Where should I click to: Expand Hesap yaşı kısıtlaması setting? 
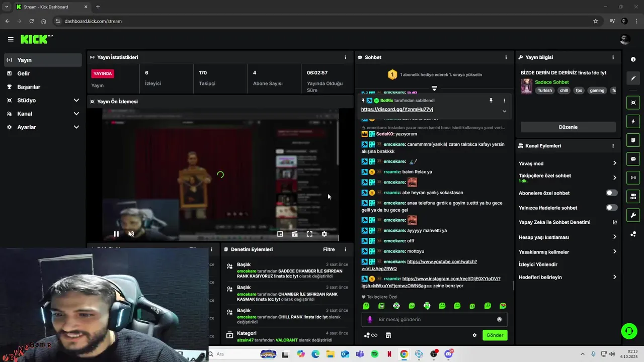click(x=568, y=237)
